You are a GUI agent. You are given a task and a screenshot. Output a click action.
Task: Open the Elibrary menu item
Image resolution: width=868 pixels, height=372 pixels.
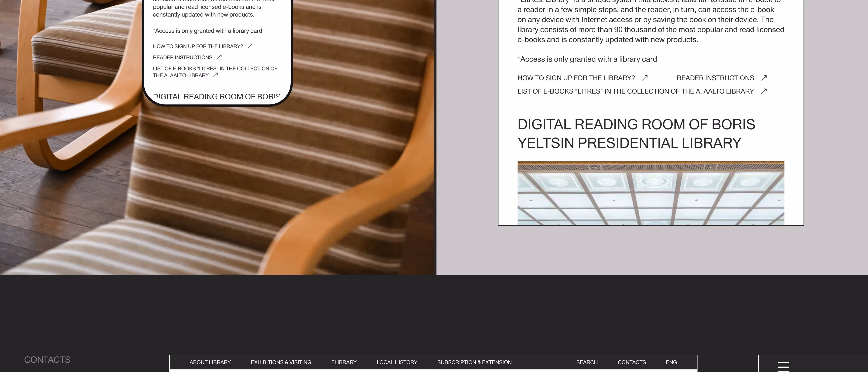[x=344, y=362]
